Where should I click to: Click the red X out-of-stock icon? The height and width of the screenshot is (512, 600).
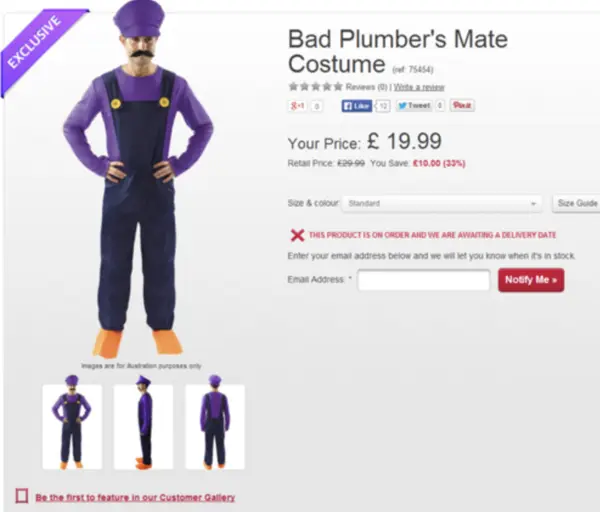click(x=297, y=235)
